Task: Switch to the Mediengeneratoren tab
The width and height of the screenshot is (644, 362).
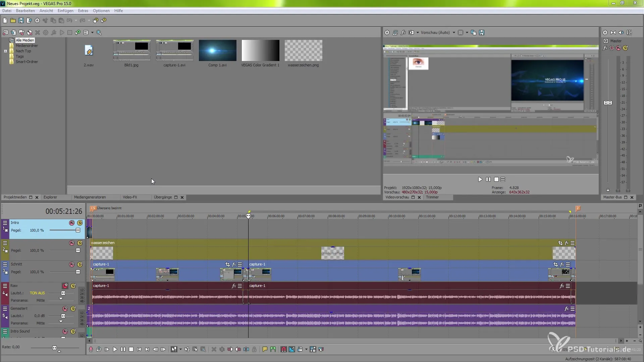Action: pos(90,197)
